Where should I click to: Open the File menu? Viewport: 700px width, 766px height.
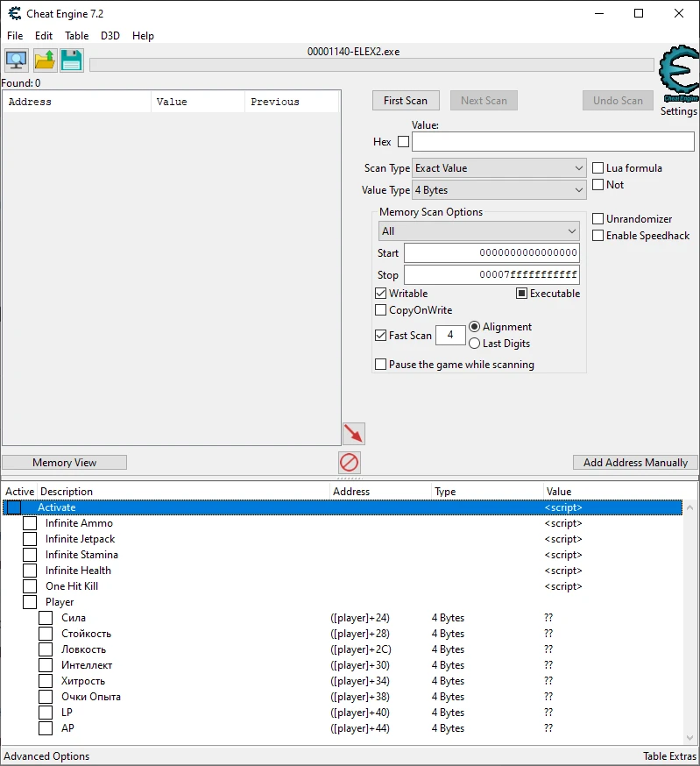tap(15, 36)
